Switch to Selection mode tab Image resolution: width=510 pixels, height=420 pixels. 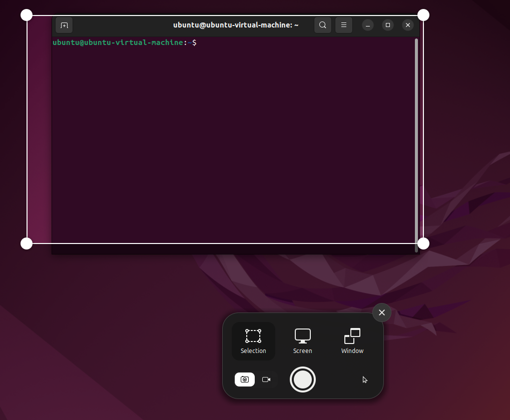(253, 340)
